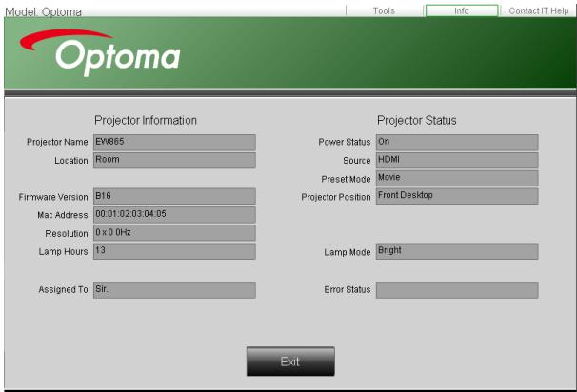
Task: Click the Projector Position label
Action: [x=336, y=198]
